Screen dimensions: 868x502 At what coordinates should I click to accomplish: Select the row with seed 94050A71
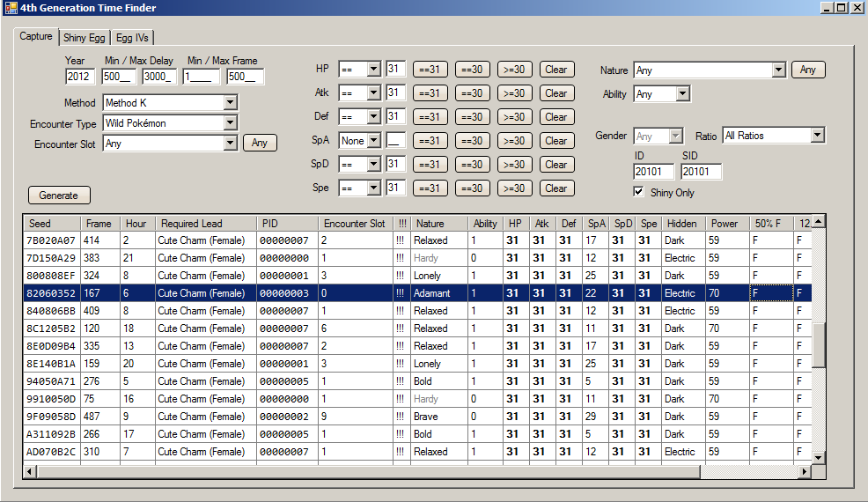[417, 381]
